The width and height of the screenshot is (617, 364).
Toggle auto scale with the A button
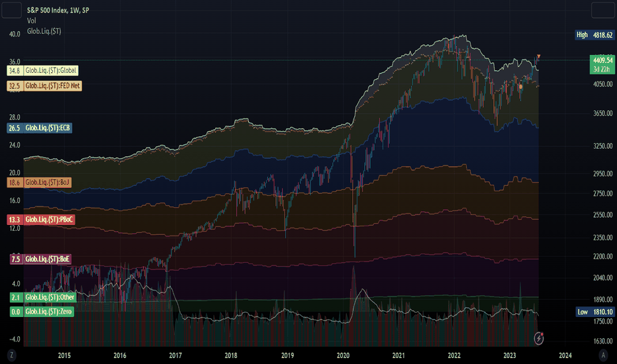coord(603,355)
